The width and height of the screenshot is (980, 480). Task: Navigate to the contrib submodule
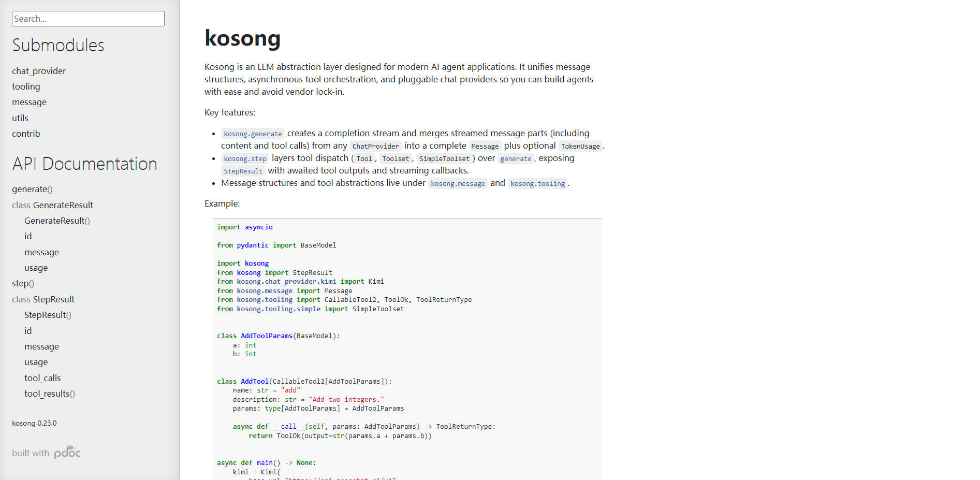(x=26, y=134)
